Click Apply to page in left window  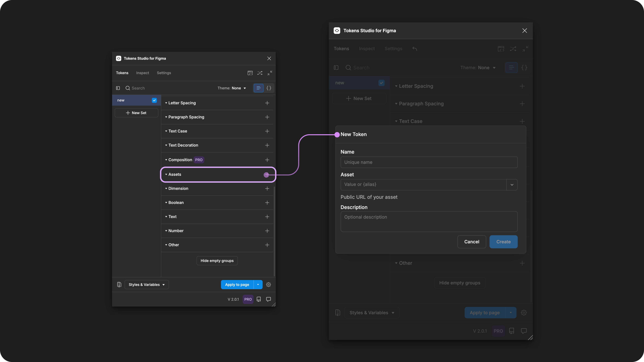tap(237, 285)
